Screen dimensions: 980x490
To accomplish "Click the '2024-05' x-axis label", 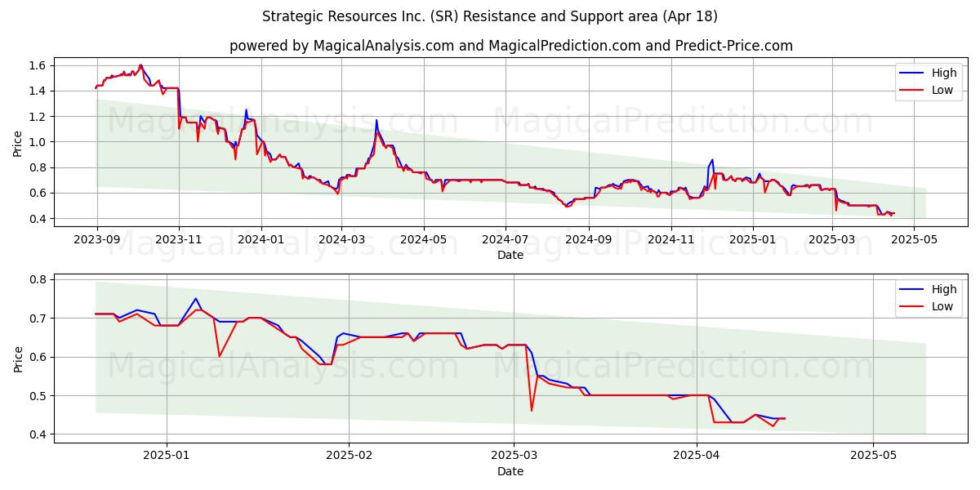I will [x=424, y=240].
